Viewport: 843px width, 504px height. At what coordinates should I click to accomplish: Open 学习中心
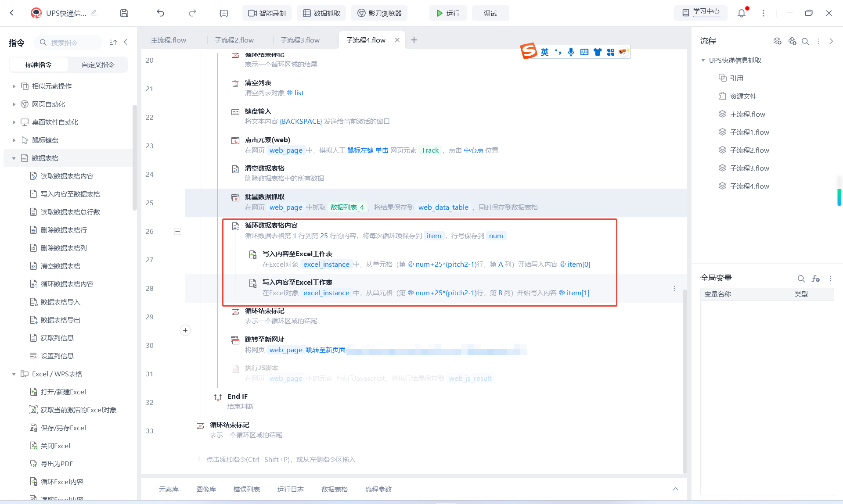point(701,12)
